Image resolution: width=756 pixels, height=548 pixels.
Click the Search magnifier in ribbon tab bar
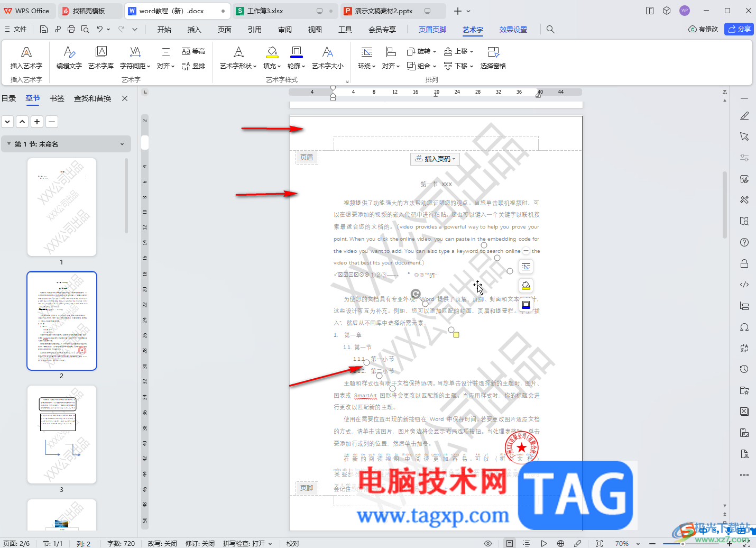(550, 30)
